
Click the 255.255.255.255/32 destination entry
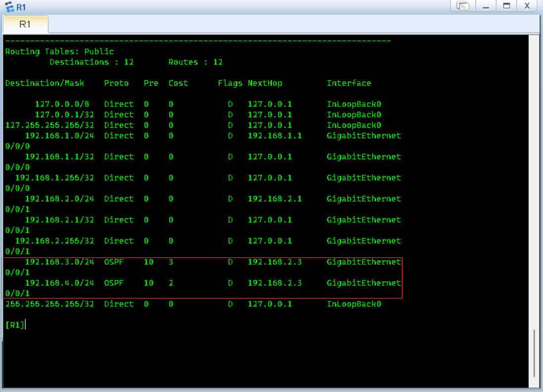click(49, 304)
